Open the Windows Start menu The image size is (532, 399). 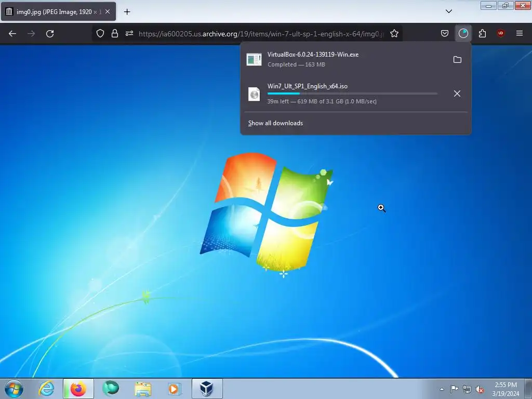pos(14,389)
